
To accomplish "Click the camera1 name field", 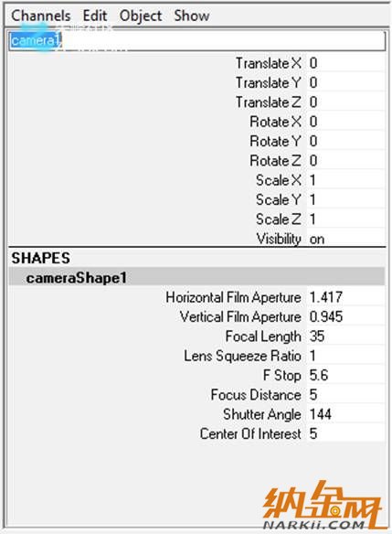I will 197,41.
